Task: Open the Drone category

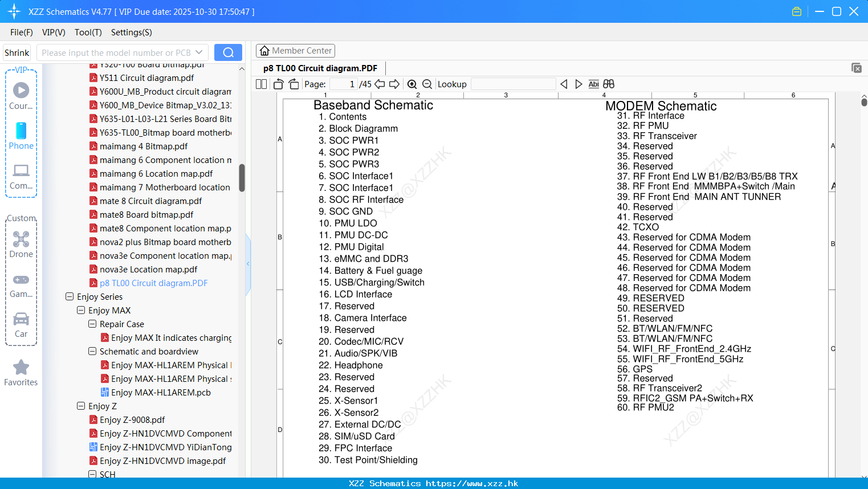Action: [21, 244]
